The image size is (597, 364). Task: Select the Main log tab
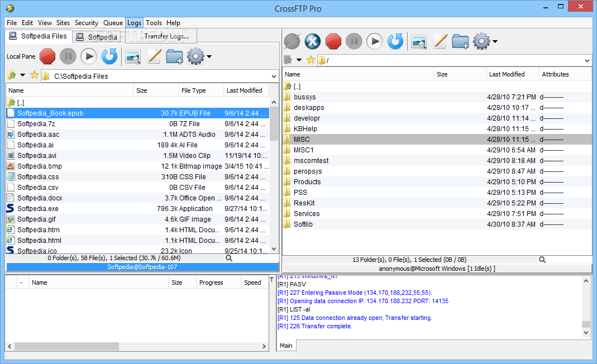(x=286, y=346)
